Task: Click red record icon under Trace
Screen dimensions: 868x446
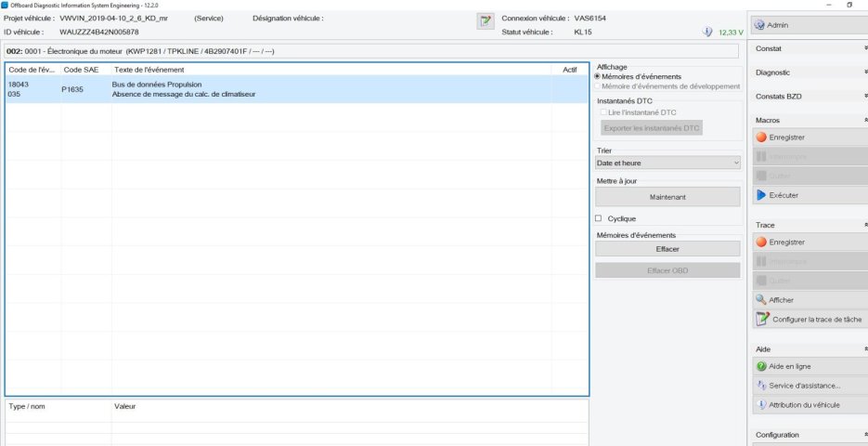Action: tap(761, 243)
